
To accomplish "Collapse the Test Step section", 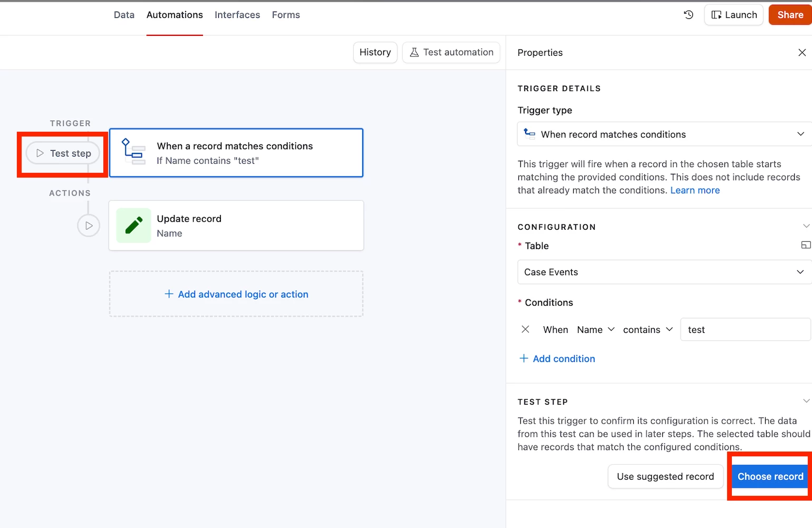I will click(806, 401).
